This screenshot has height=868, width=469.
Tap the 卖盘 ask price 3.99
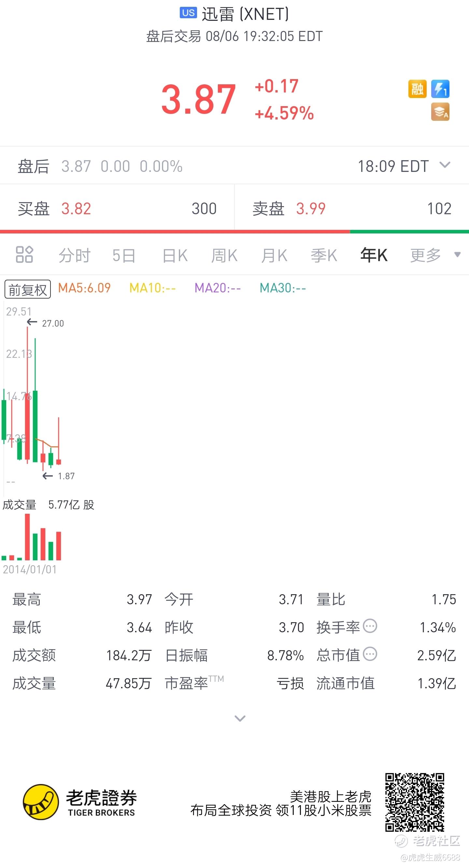click(x=311, y=209)
